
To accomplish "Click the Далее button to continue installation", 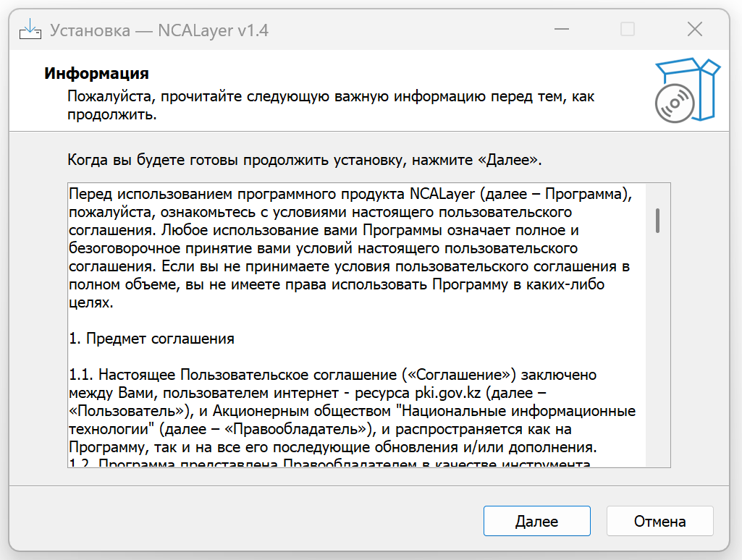I will point(536,521).
